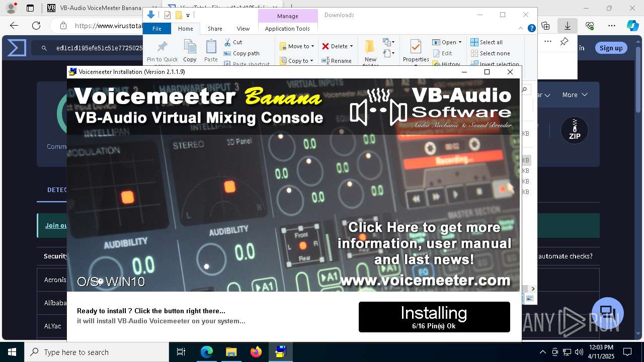Click the Properties quick access icon in Explorer
The height and width of the screenshot is (362, 644).
168,15
